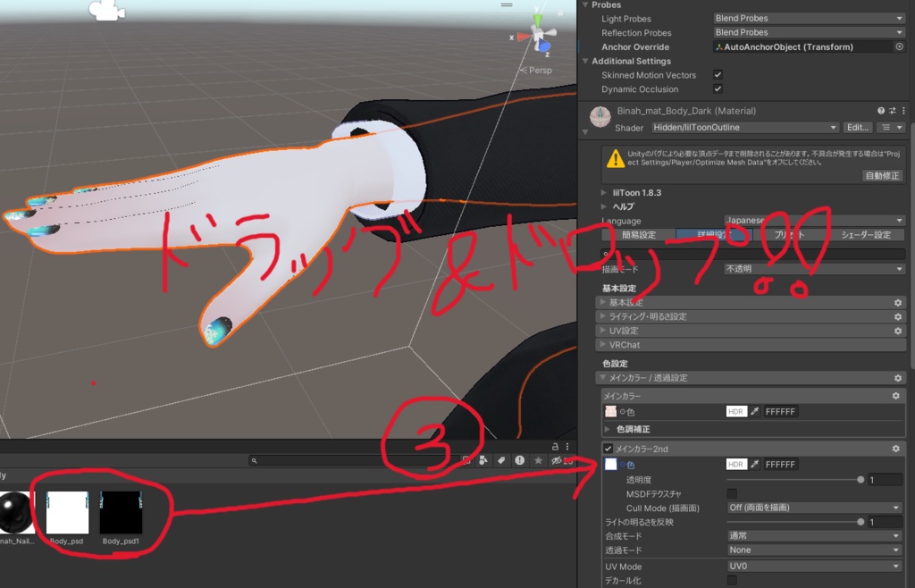Switch to 簡易設定 tab
This screenshot has height=588, width=915.
pyautogui.click(x=638, y=234)
